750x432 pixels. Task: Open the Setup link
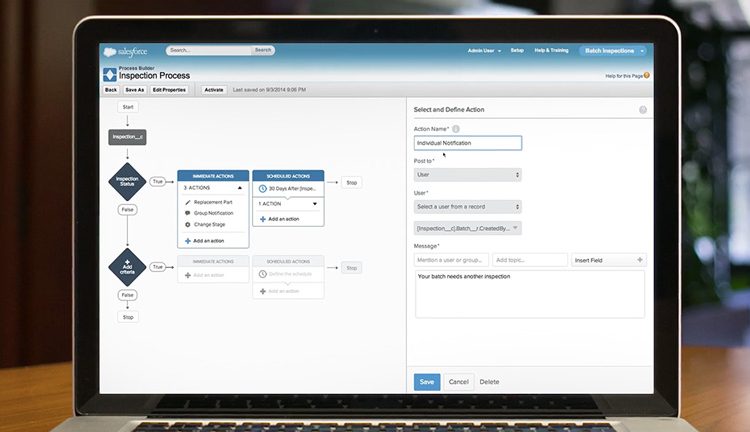coord(517,50)
